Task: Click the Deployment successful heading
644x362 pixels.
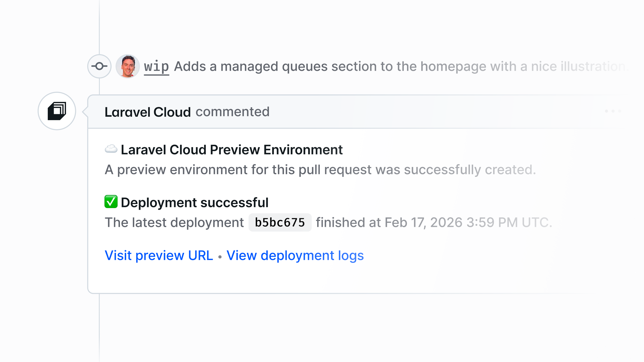Action: (195, 202)
